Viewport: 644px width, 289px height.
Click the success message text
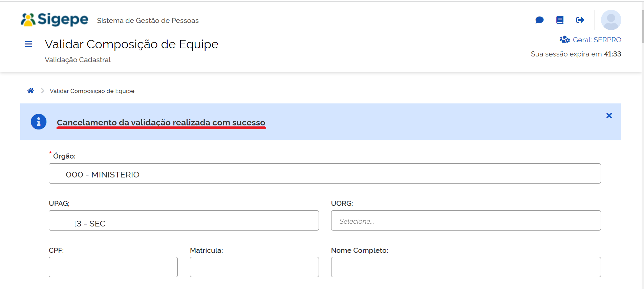[x=161, y=122]
